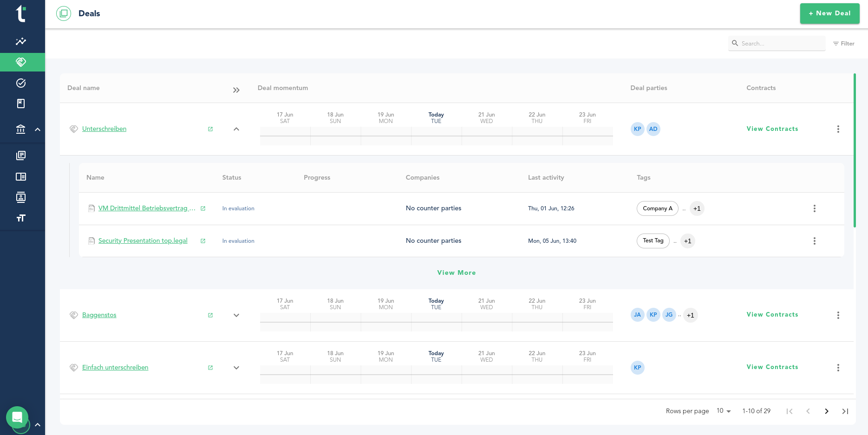868x435 pixels.
Task: Select the tasks checkmark icon in the sidebar
Action: (21, 83)
